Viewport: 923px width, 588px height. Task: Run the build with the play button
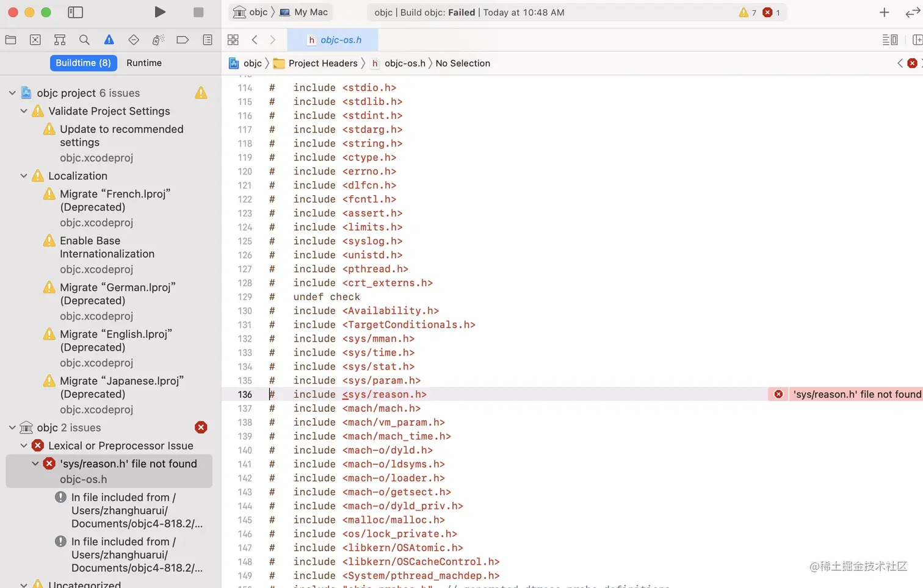160,12
